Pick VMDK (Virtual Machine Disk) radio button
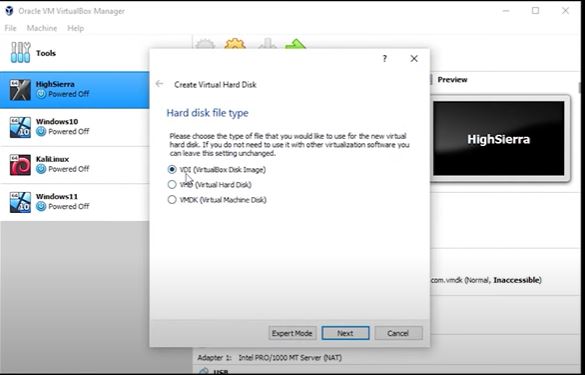 [172, 200]
